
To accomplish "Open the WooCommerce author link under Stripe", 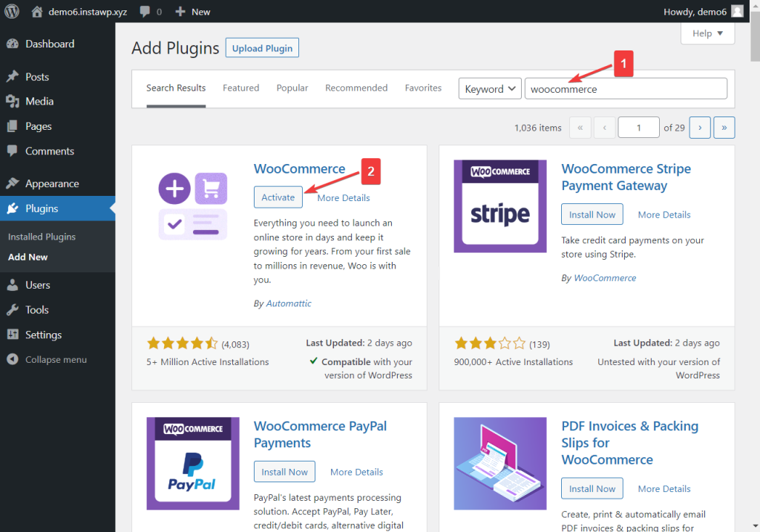I will click(x=605, y=278).
